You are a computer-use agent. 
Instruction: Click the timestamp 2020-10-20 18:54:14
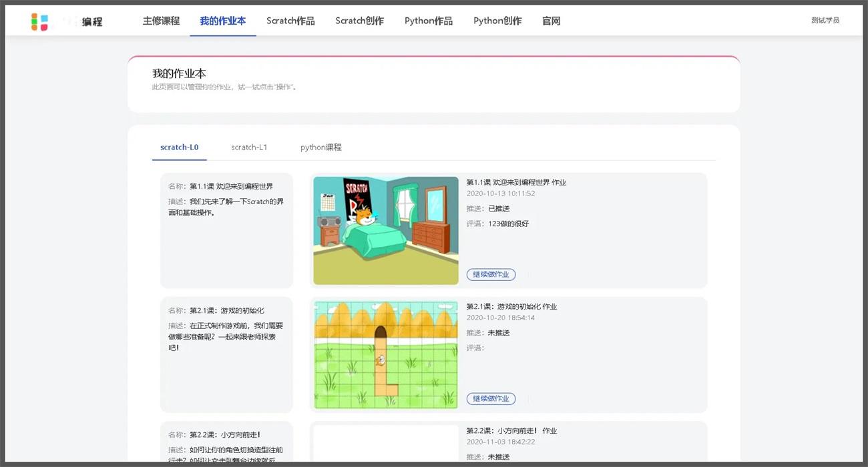[x=501, y=318]
